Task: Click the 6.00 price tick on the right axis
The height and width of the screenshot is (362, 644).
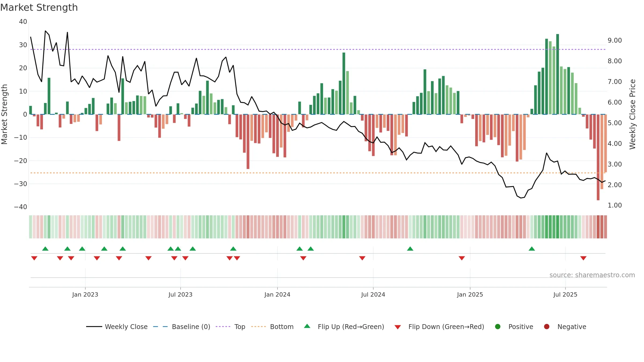Action: pos(615,102)
